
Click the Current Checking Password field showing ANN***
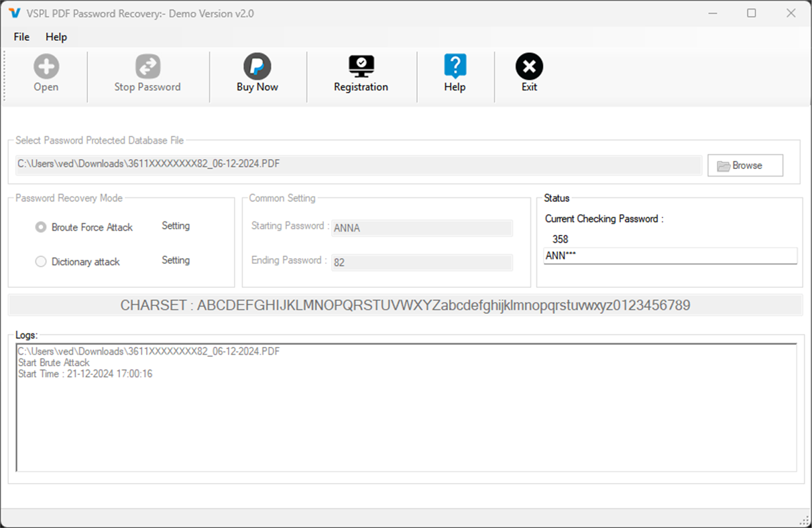click(671, 256)
